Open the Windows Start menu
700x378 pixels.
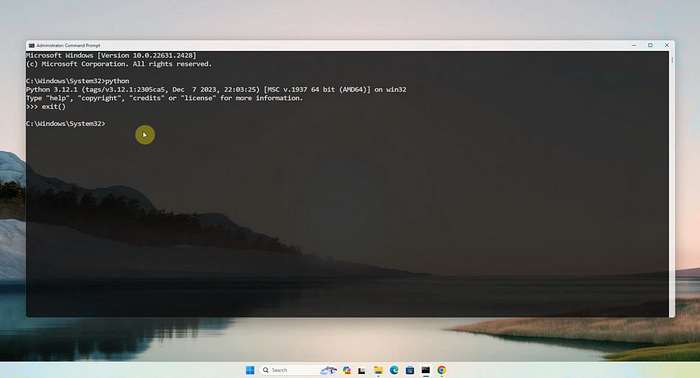click(x=250, y=370)
